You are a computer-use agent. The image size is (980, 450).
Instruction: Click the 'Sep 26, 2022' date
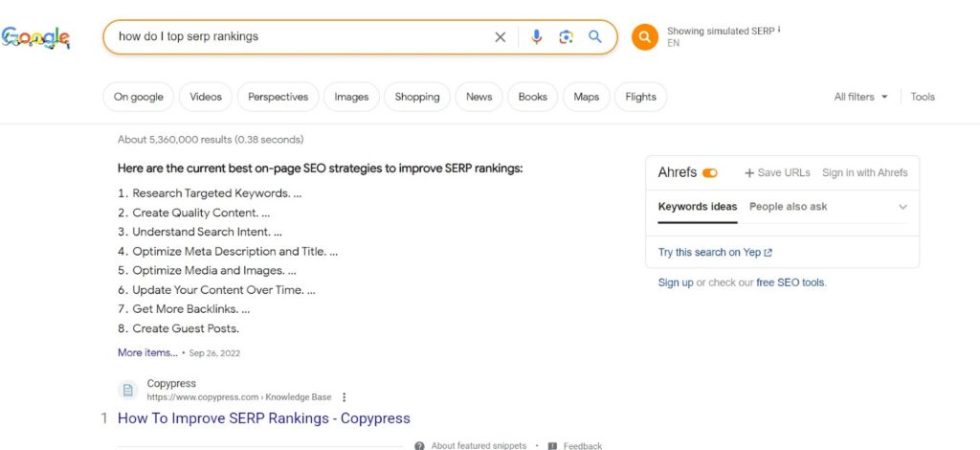(214, 353)
